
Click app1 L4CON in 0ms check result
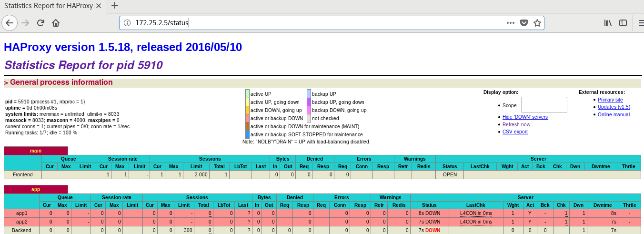(x=476, y=213)
